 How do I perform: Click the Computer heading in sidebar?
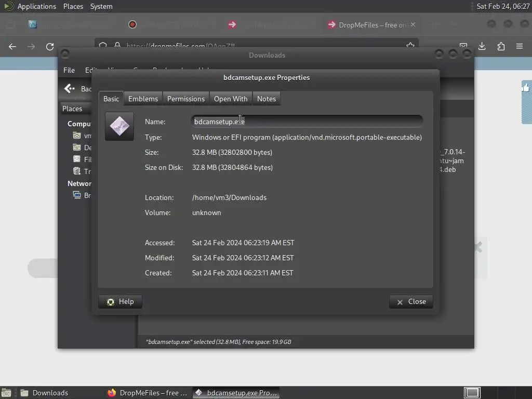pyautogui.click(x=79, y=124)
